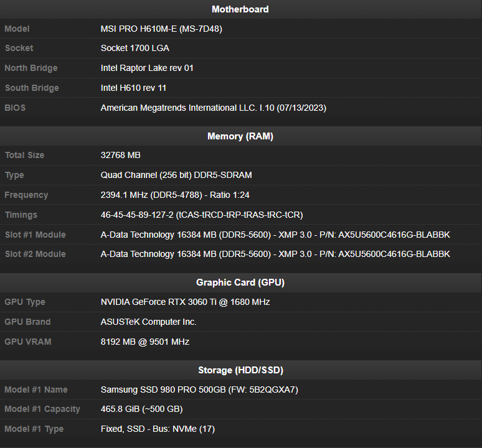Click the Slot #2 Module A-Data entry
The width and height of the screenshot is (482, 448).
pos(275,254)
